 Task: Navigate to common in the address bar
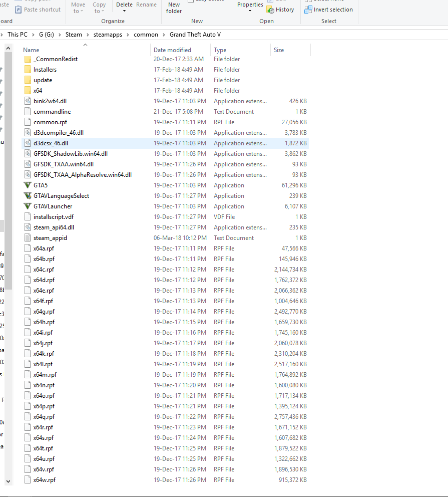click(x=146, y=35)
